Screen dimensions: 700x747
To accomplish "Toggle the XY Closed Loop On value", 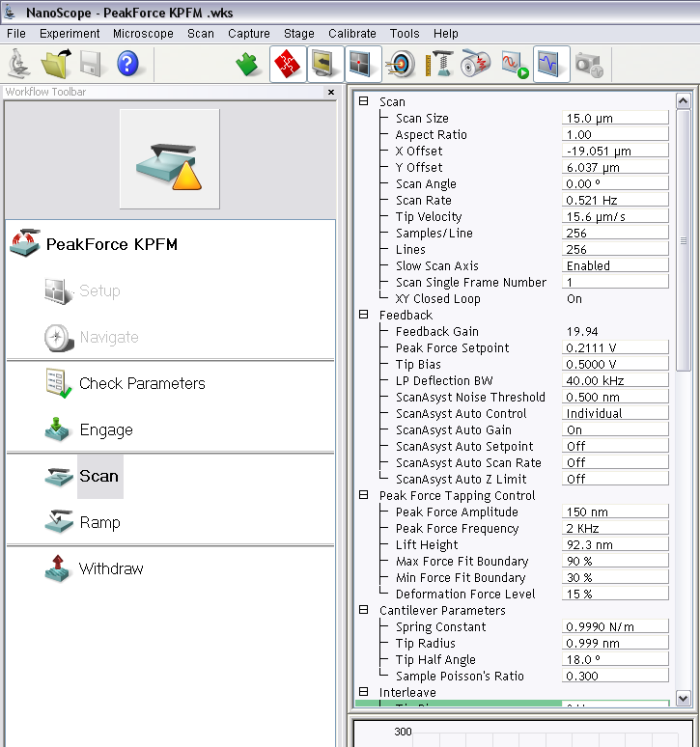I will pyautogui.click(x=574, y=299).
